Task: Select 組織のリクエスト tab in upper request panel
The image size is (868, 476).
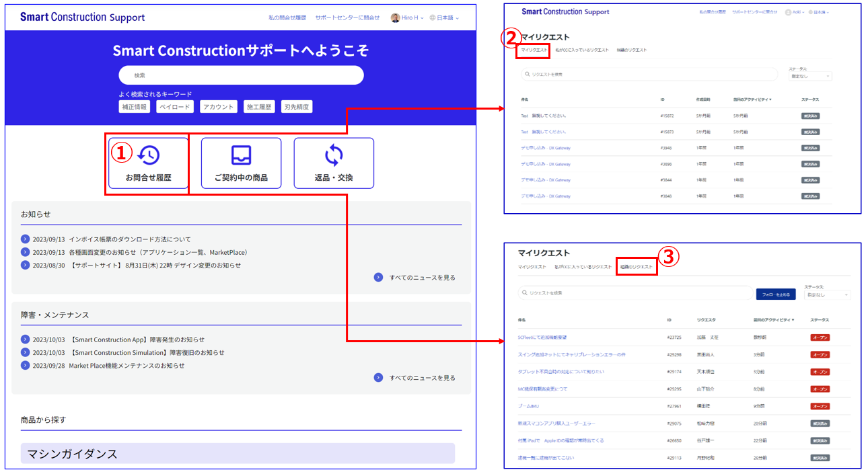Action: (632, 50)
